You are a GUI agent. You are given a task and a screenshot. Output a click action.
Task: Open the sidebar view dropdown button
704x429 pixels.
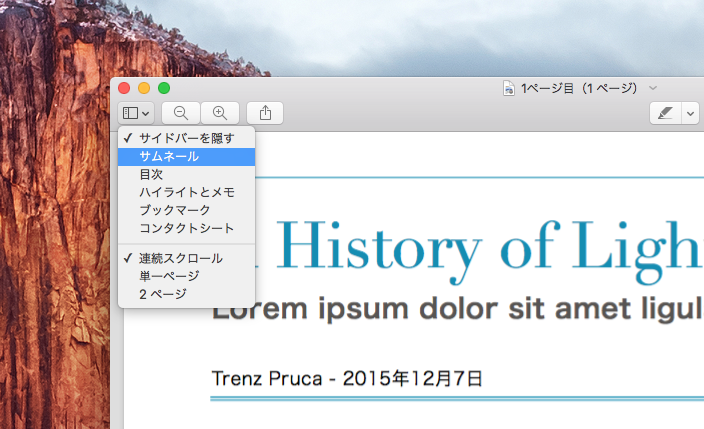[x=136, y=113]
